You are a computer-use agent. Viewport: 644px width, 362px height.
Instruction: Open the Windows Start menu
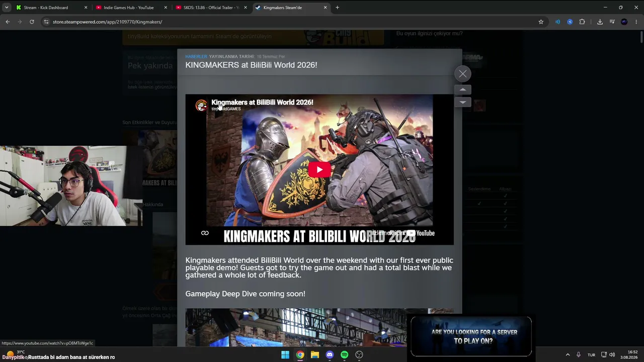click(x=285, y=354)
